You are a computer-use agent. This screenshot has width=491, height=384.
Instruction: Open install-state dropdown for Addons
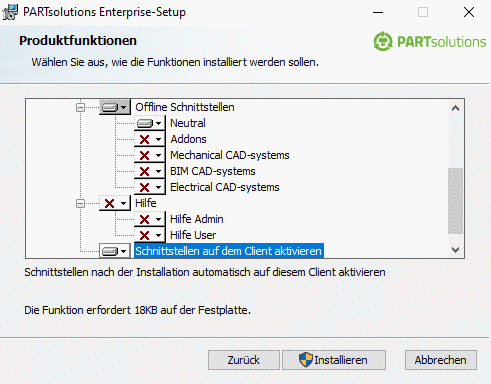pos(150,139)
